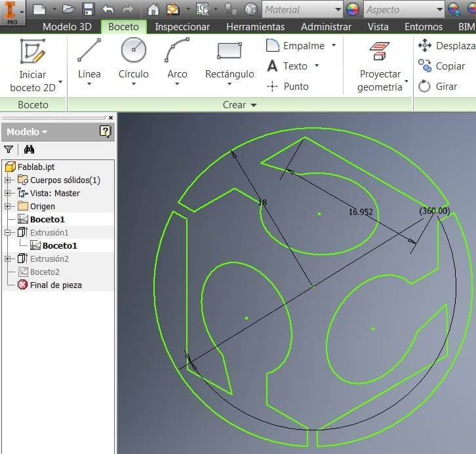Select the Girar rotate tool
476x454 pixels.
point(437,86)
